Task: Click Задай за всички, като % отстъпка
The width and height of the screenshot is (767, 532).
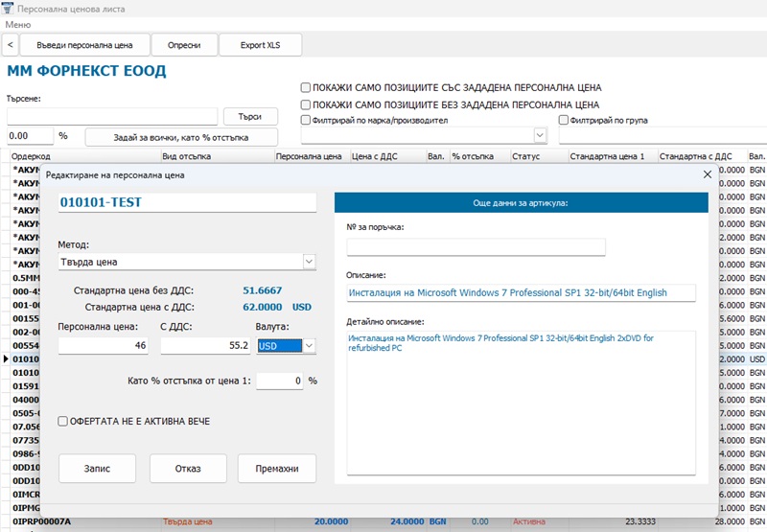Action: pyautogui.click(x=181, y=137)
